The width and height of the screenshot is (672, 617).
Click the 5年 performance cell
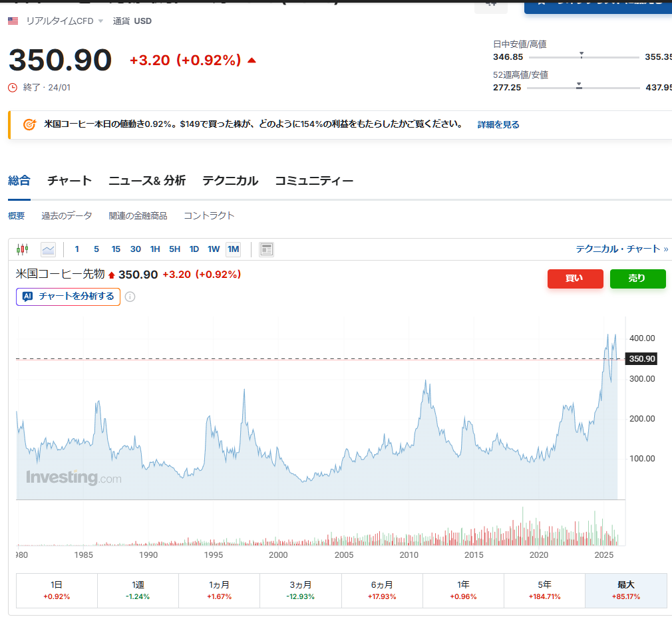544,590
